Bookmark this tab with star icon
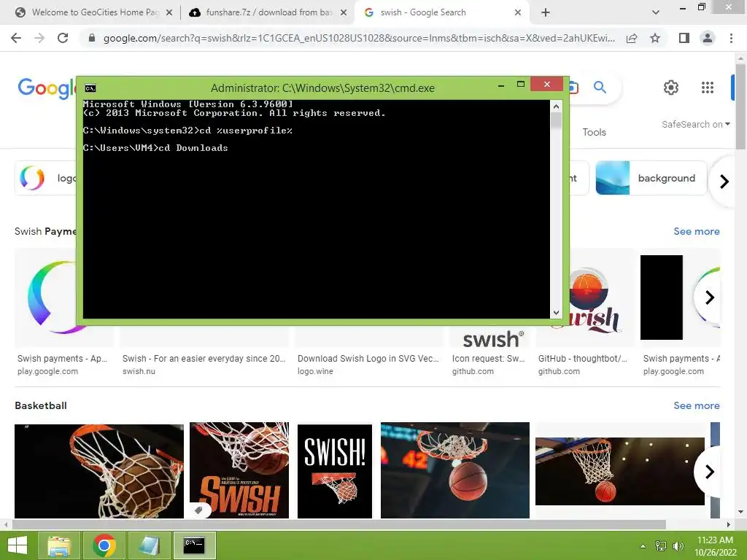Screen dimensions: 747x560 point(655,38)
